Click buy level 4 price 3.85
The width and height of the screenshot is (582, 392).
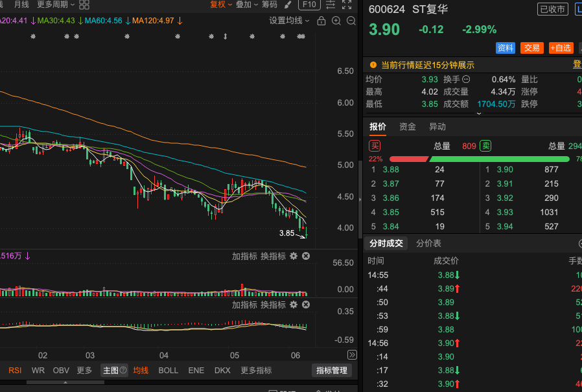click(x=391, y=213)
